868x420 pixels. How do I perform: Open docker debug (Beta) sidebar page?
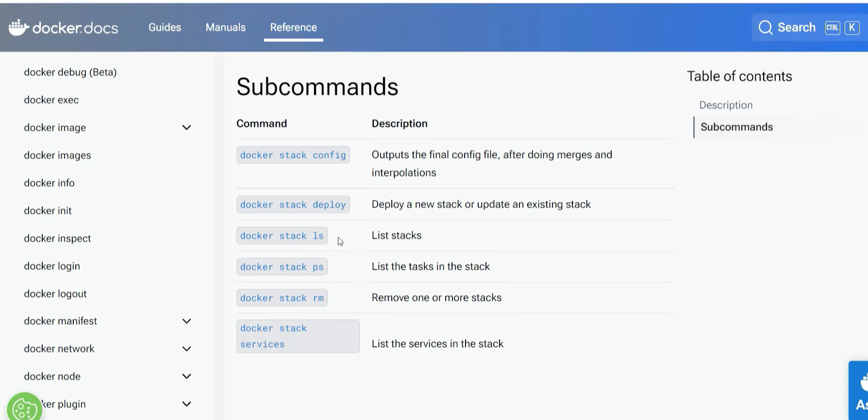tap(70, 72)
